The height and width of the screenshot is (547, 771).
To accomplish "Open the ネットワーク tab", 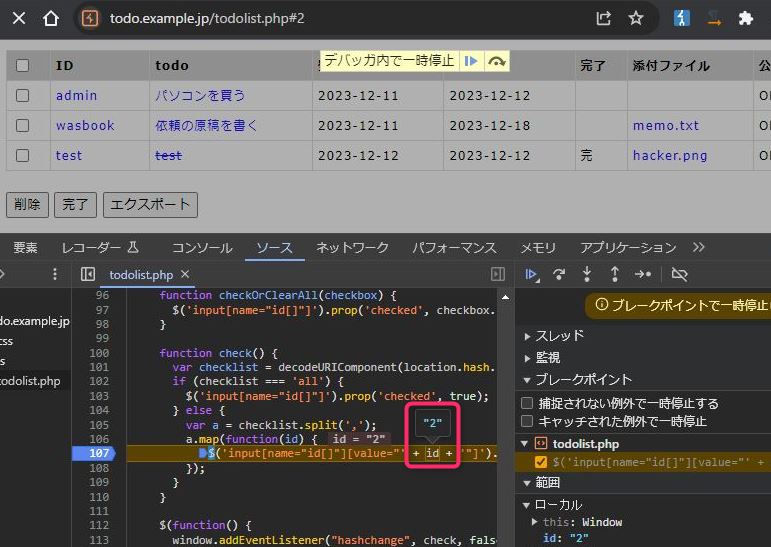I will click(x=352, y=247).
